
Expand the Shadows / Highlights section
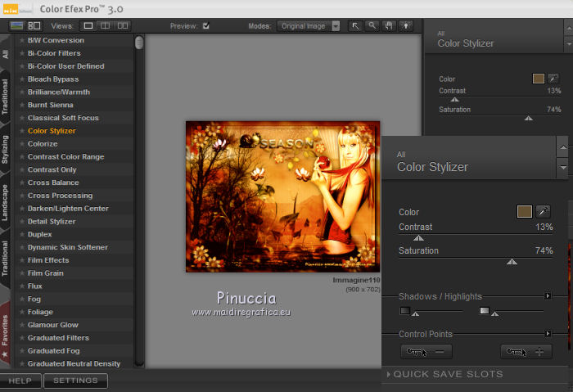(548, 295)
